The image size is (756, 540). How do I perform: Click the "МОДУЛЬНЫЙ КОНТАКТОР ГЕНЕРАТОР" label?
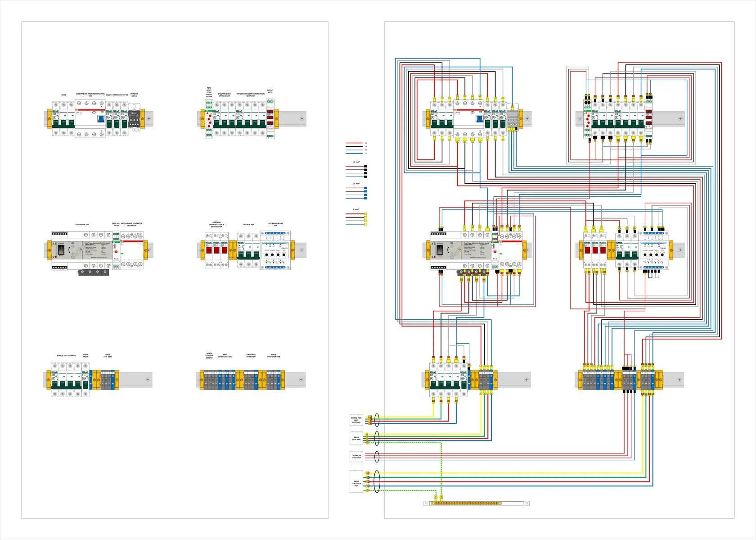click(131, 224)
